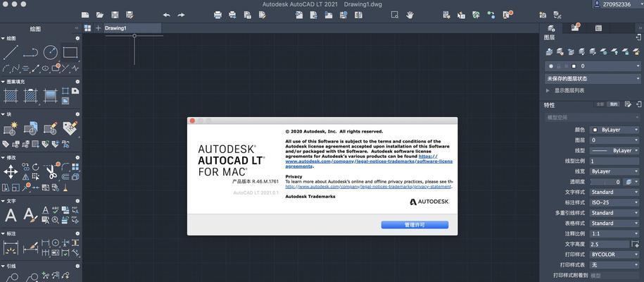Select the Polyline tool
The height and width of the screenshot is (282, 644).
pos(30,52)
